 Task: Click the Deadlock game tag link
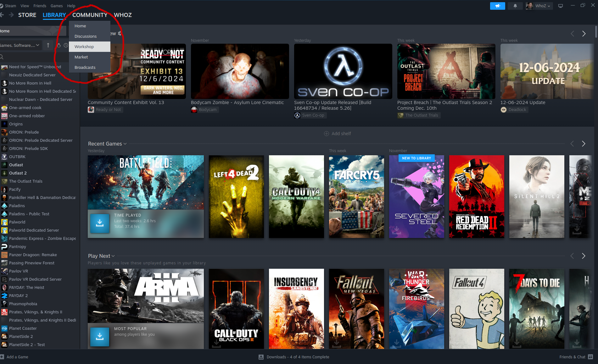[514, 109]
